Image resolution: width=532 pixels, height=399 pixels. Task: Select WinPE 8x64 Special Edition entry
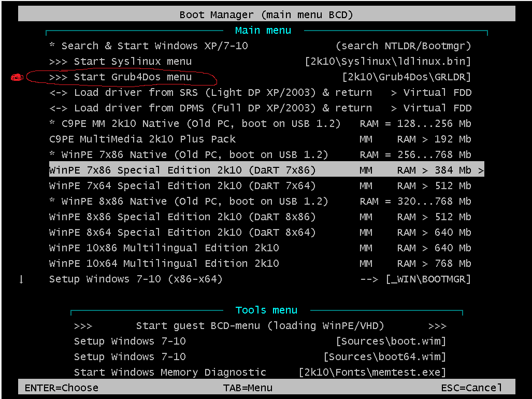pos(182,233)
